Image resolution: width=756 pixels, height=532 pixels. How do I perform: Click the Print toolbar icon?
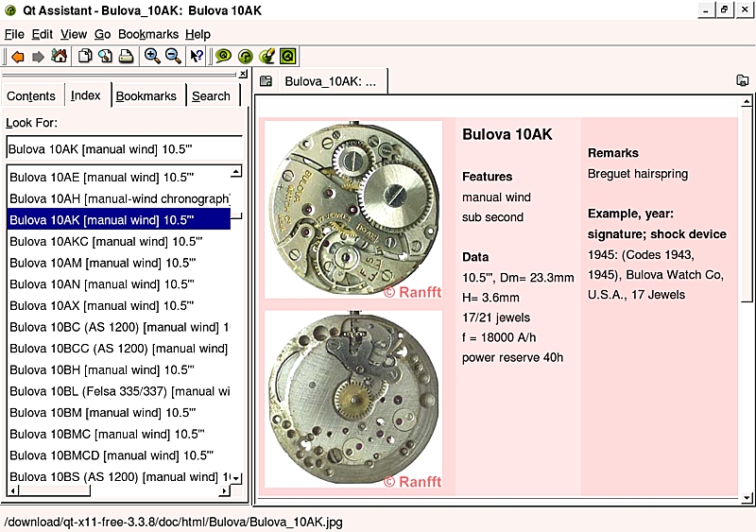point(127,57)
